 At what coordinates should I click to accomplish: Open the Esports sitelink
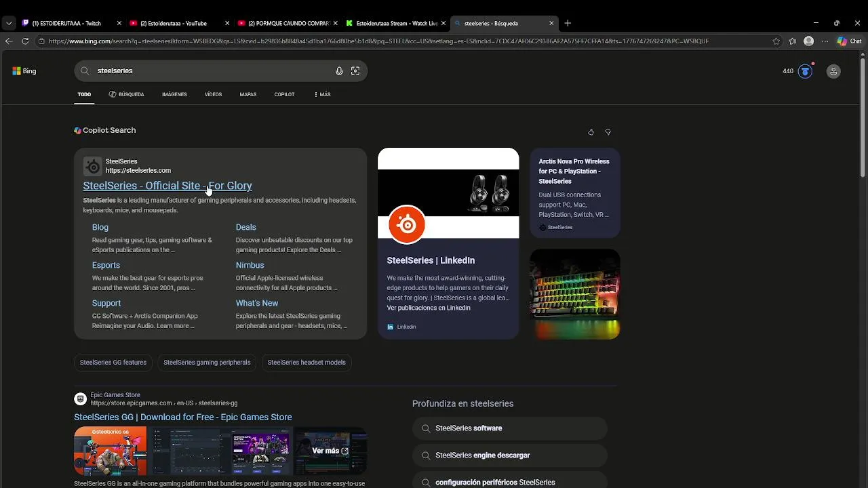(x=106, y=265)
